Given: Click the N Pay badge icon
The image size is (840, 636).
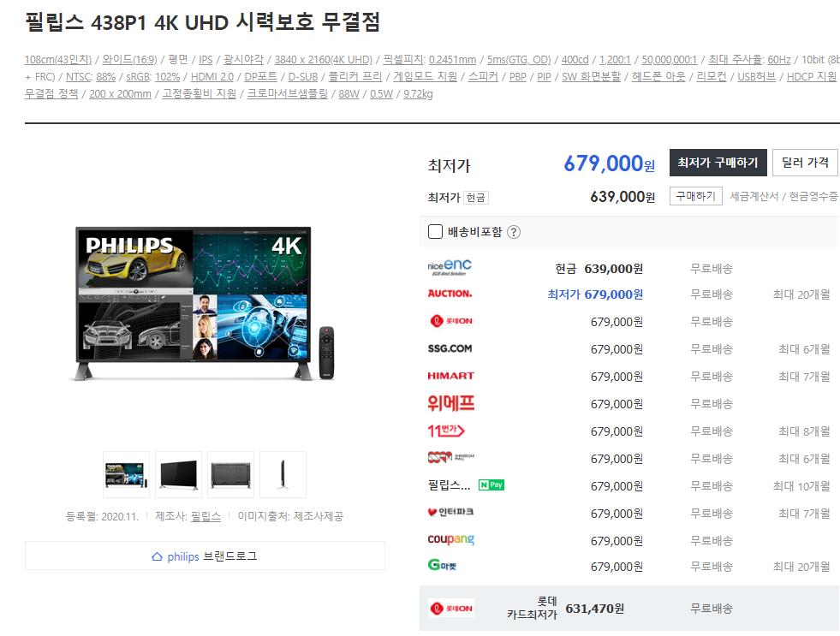Looking at the screenshot, I should pyautogui.click(x=491, y=485).
